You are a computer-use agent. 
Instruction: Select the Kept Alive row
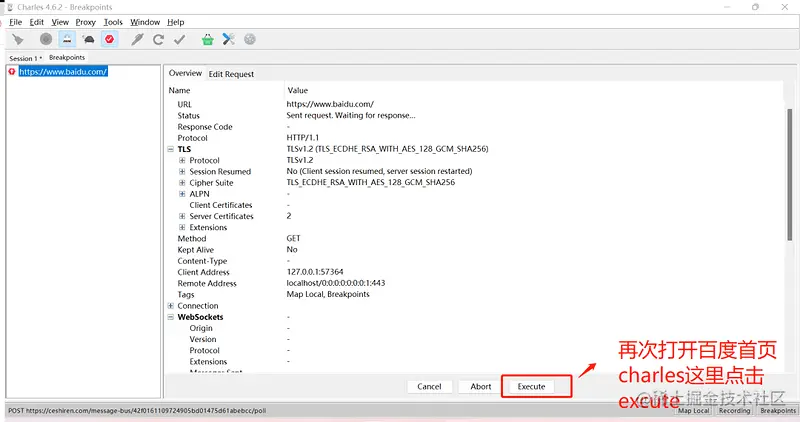point(475,250)
